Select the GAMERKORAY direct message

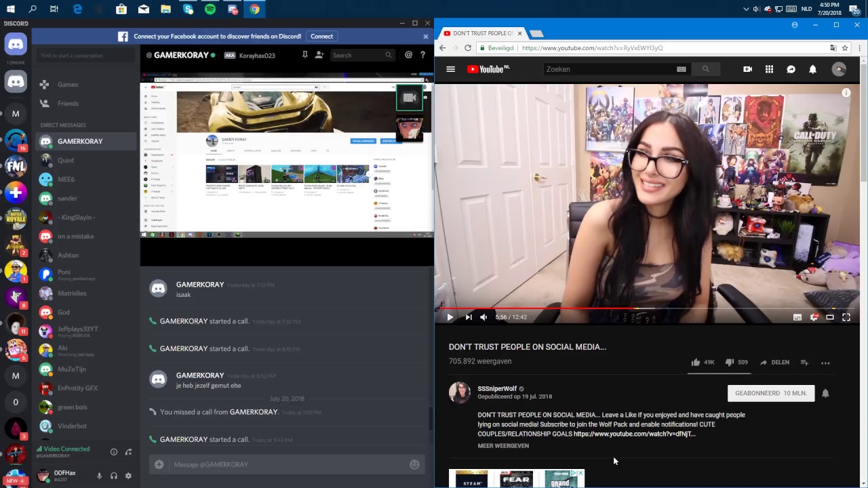[x=86, y=142]
